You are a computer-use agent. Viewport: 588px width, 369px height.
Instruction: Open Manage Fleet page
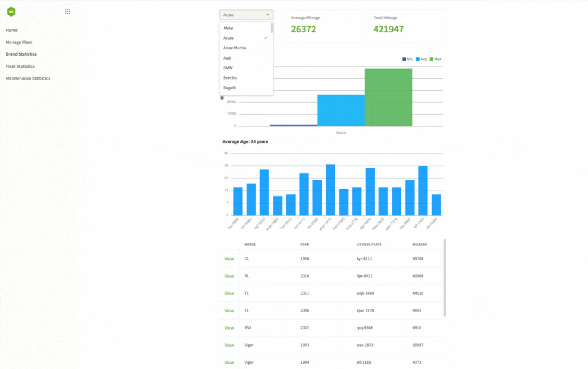19,42
